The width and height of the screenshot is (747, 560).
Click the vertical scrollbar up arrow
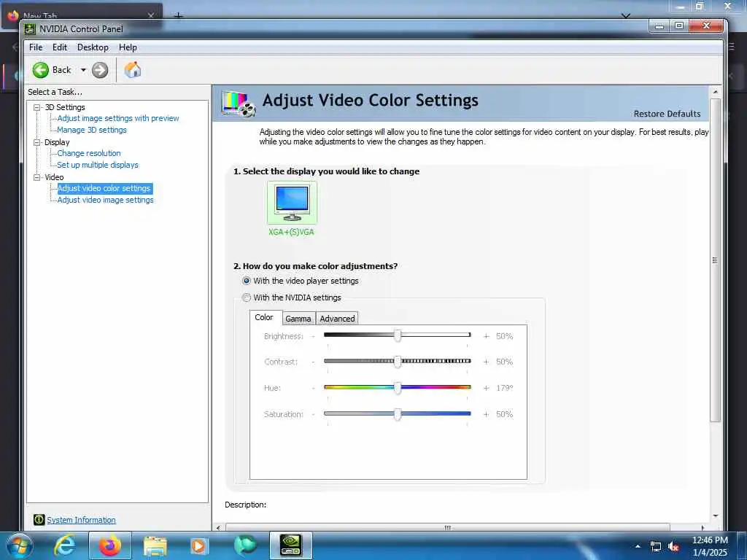(x=715, y=91)
